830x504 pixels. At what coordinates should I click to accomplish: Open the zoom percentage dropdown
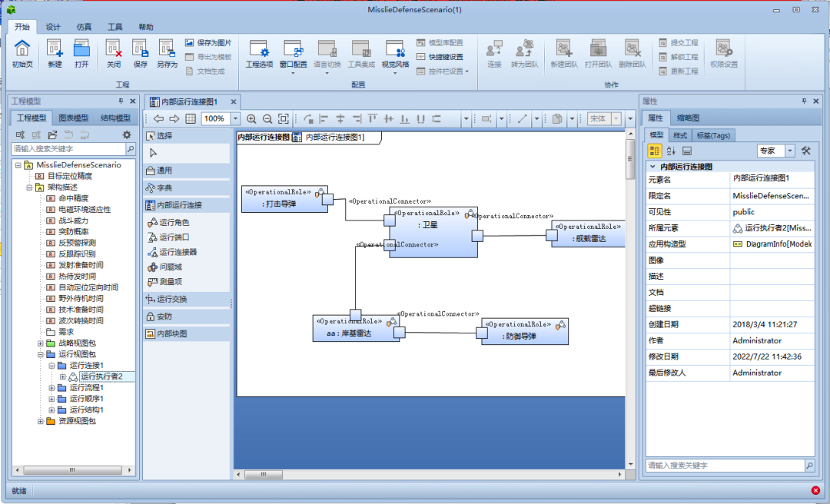(x=236, y=118)
